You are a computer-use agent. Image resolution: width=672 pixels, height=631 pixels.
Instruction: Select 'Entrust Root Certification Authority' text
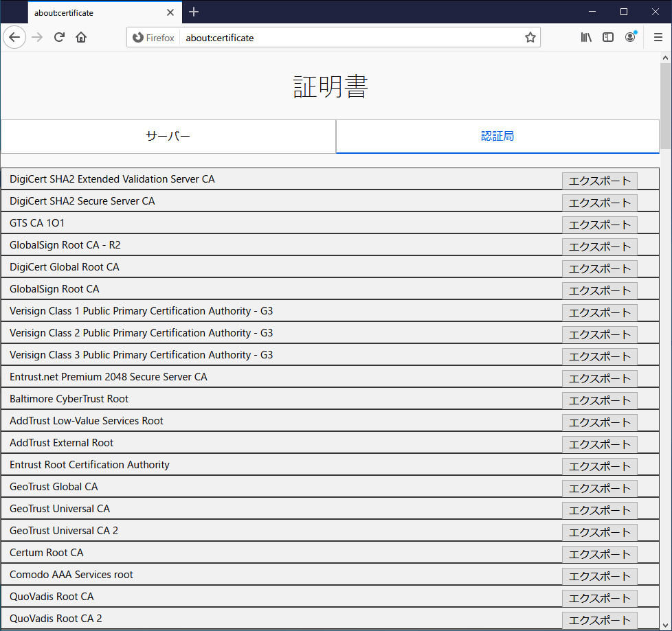point(89,465)
